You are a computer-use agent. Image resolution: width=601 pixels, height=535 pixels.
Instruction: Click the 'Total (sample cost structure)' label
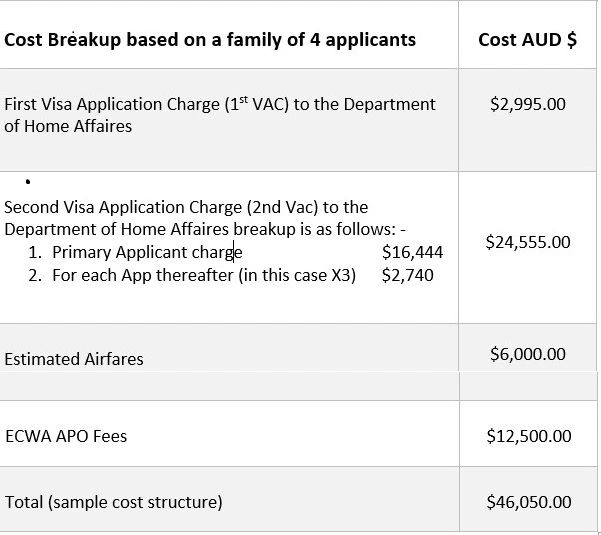point(114,501)
